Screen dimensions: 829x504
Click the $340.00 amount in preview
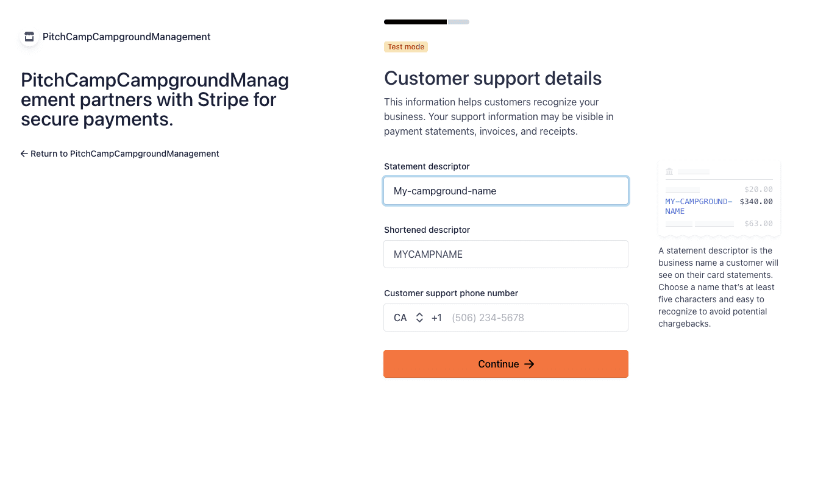(x=756, y=202)
